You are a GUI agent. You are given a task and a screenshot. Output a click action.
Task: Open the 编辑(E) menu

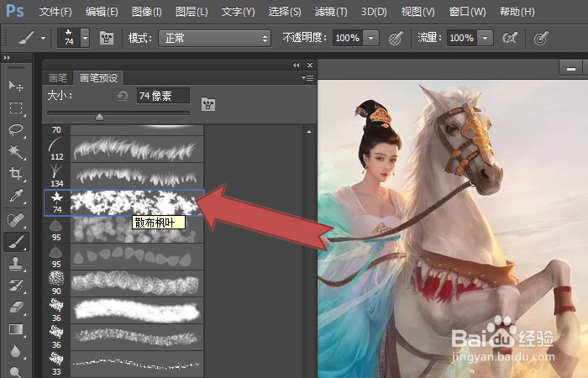(x=102, y=12)
